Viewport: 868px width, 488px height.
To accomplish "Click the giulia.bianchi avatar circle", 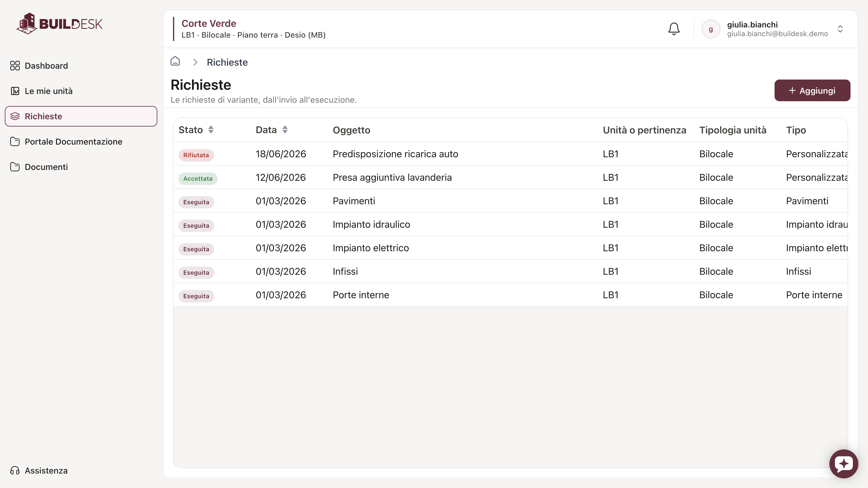I will (x=711, y=29).
